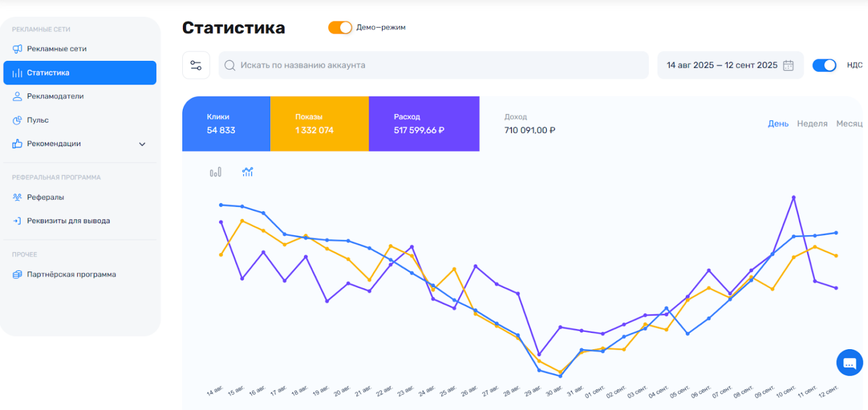Click the Рефералы people icon
Viewport: 868px width, 410px height.
pyautogui.click(x=17, y=197)
